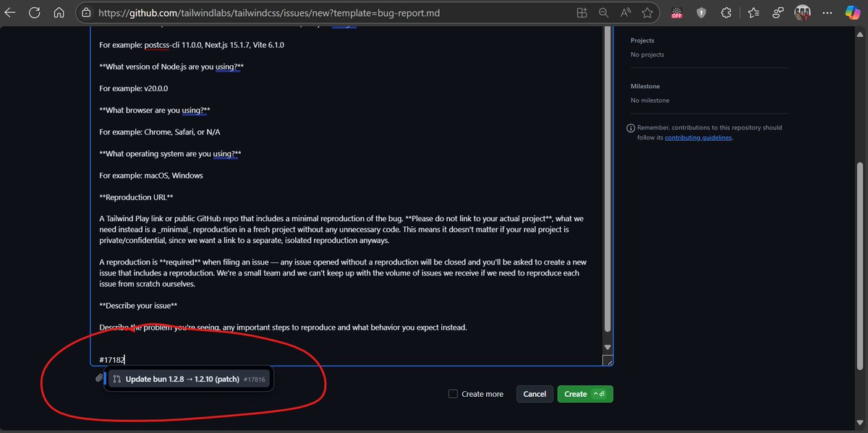Click 'For example: v20.0.0' line
This screenshot has height=433, width=868.
[x=133, y=88]
